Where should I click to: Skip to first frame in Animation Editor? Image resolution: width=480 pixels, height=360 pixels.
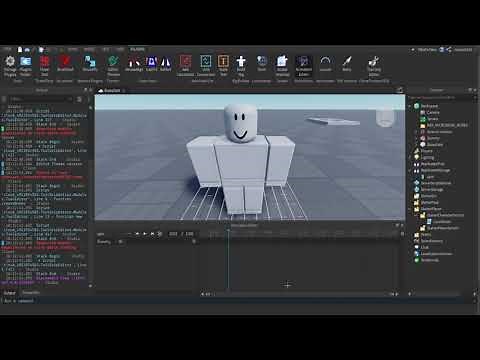(x=137, y=234)
